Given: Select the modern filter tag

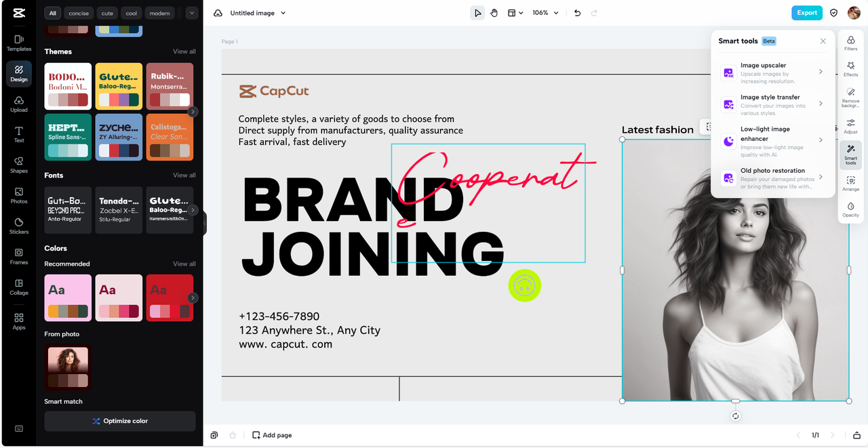Looking at the screenshot, I should click(160, 13).
